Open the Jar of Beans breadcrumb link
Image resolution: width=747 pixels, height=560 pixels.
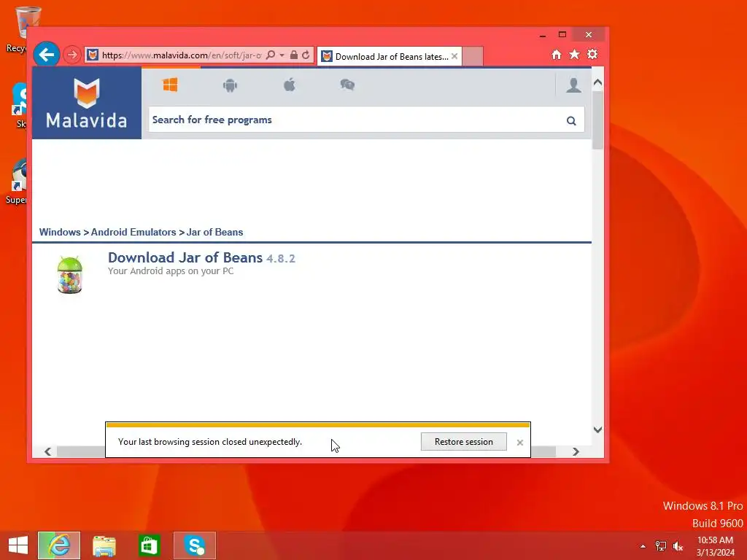(x=215, y=232)
